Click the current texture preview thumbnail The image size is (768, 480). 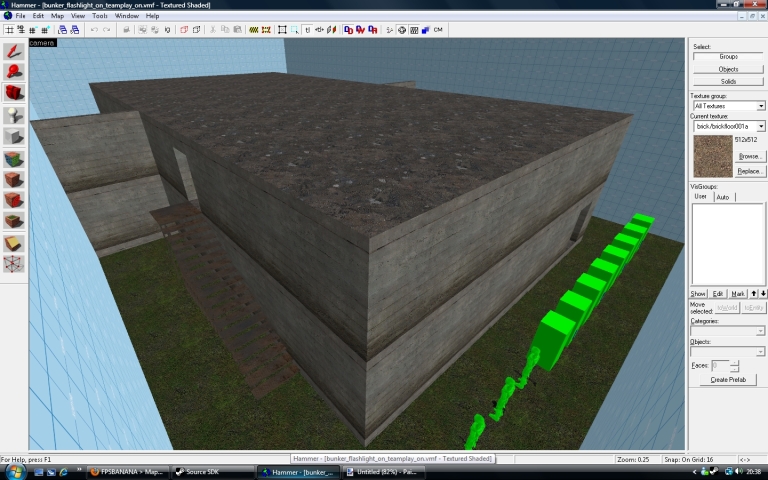click(712, 155)
